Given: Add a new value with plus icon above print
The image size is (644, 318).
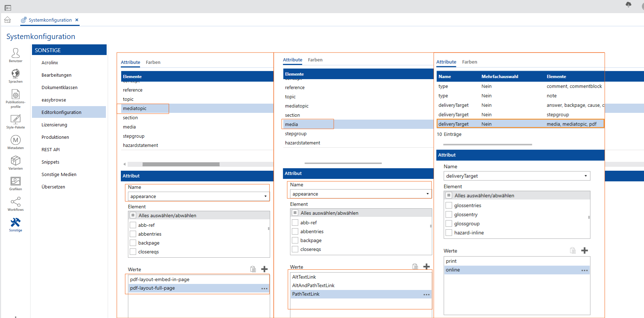Looking at the screenshot, I should click(x=584, y=251).
